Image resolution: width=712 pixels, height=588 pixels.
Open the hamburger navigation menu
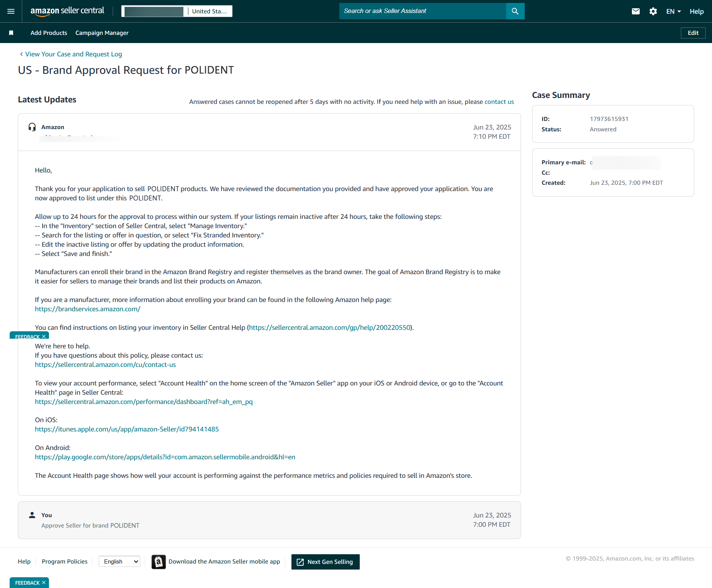coord(11,11)
